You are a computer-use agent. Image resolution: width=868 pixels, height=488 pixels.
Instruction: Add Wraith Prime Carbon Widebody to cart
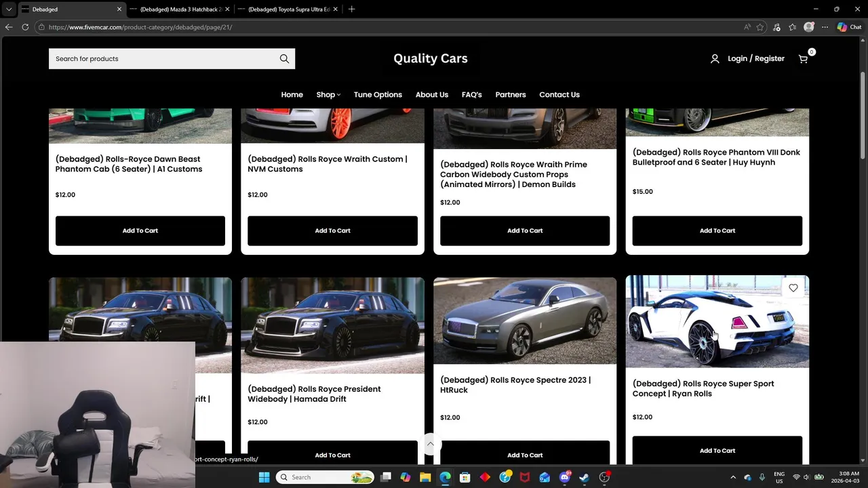coord(525,231)
